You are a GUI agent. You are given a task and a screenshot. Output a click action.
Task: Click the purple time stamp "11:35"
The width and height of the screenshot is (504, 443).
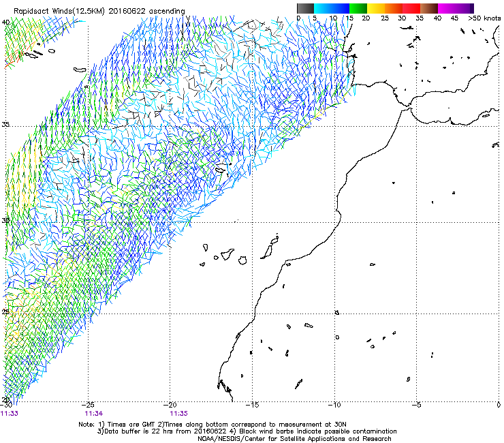pos(178,414)
